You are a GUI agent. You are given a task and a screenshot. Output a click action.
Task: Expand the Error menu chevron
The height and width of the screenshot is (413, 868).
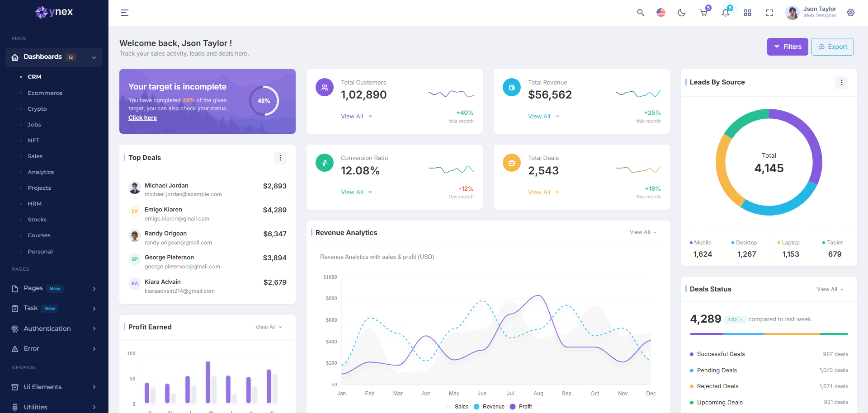pos(94,349)
